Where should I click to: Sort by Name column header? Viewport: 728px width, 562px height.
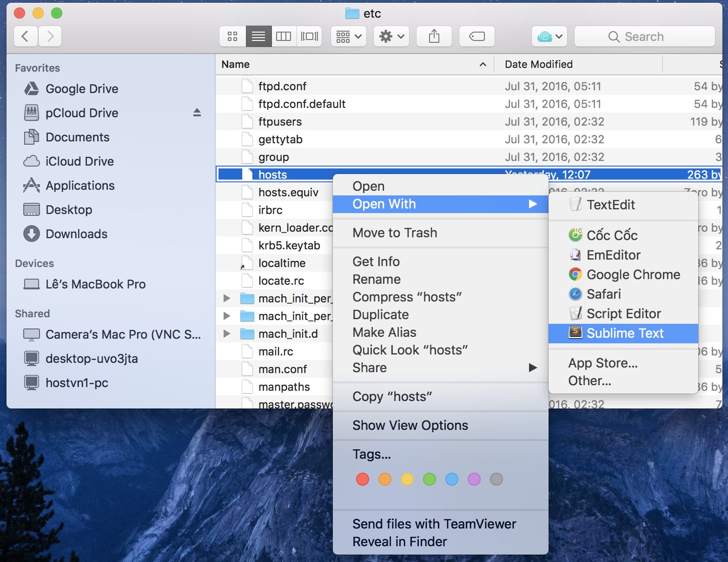click(x=354, y=64)
